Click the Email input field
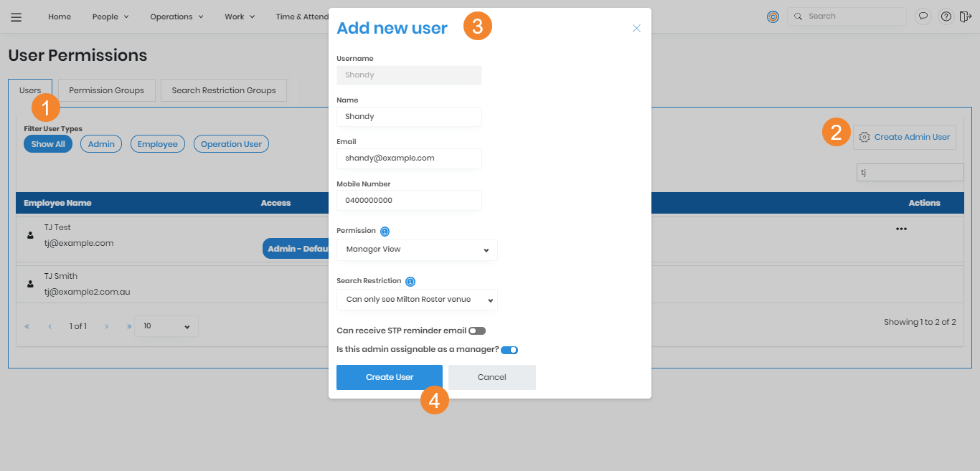Image resolution: width=980 pixels, height=471 pixels. point(409,158)
